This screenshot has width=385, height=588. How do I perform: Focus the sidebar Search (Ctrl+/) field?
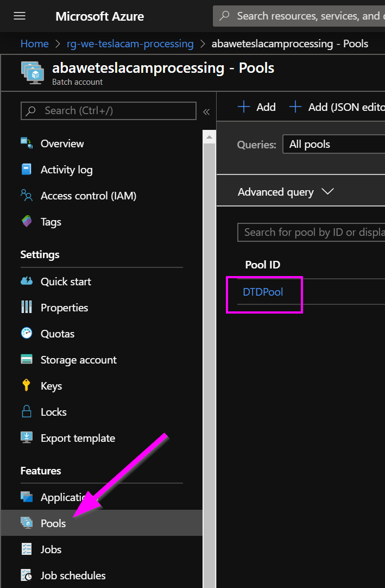click(x=109, y=111)
